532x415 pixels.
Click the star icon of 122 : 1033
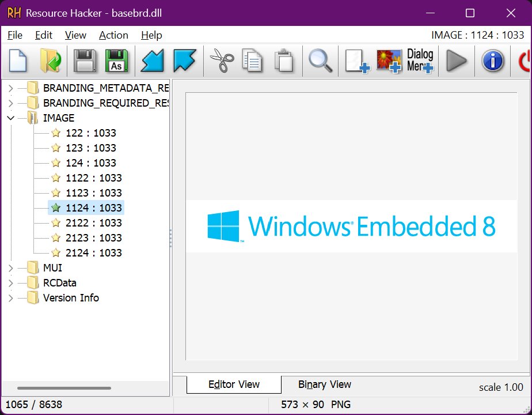(56, 133)
